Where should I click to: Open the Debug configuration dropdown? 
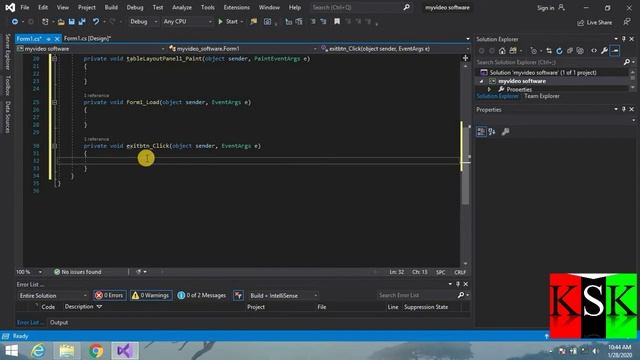[143, 22]
